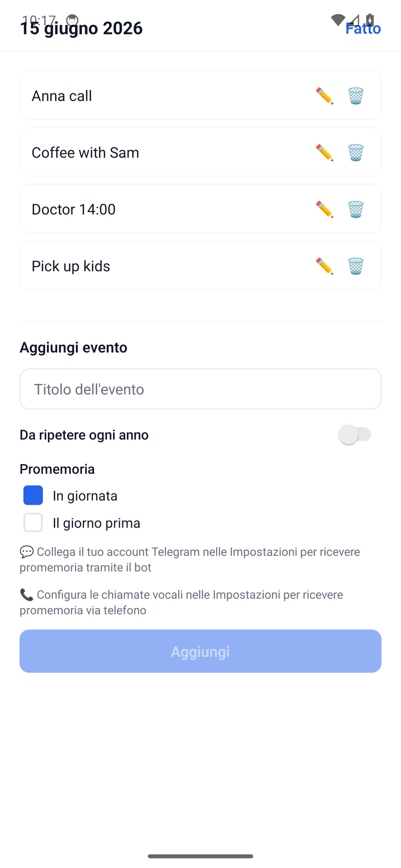This screenshot has height=868, width=401.
Task: Edit the Pick up kids event
Action: tap(324, 266)
